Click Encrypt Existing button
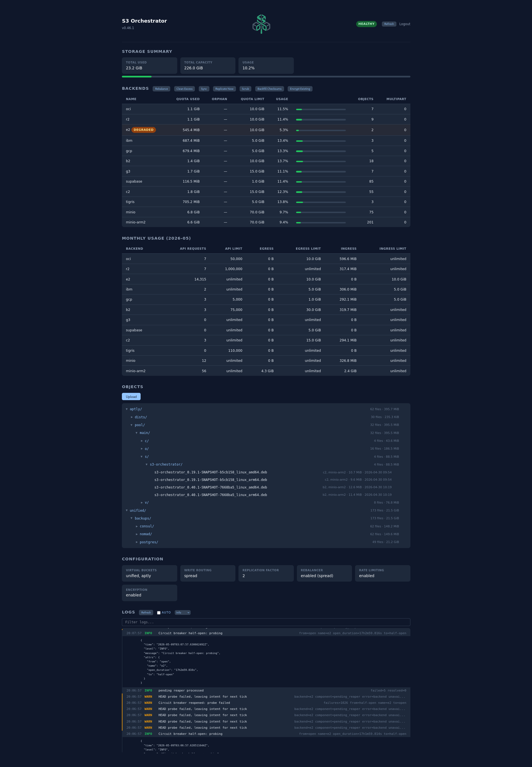The height and width of the screenshot is (767, 532). (x=300, y=89)
